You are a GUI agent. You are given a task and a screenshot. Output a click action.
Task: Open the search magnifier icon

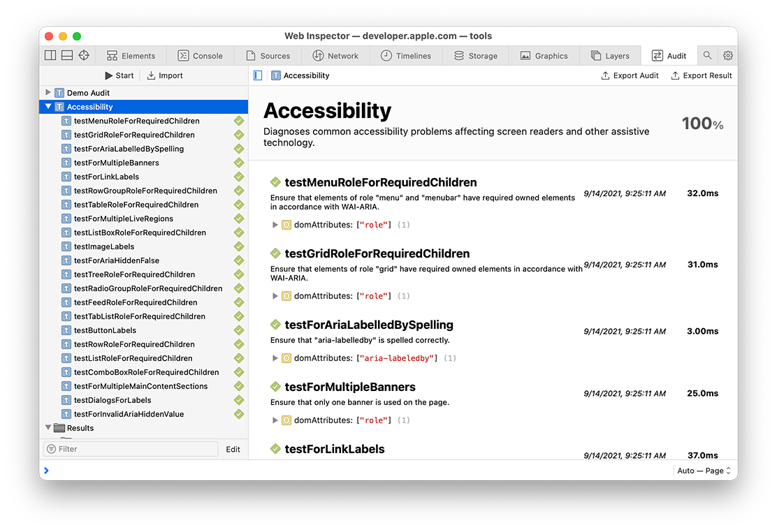[x=708, y=56]
